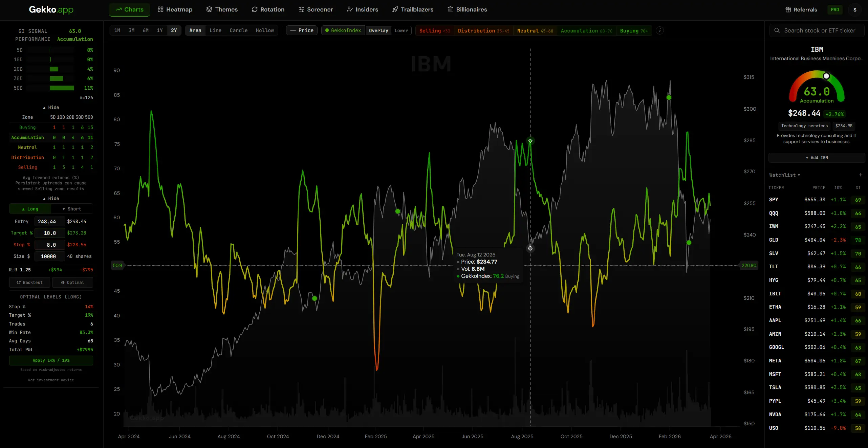This screenshot has height=448, width=868.
Task: Open the Trailblazers page
Action: [x=412, y=9]
